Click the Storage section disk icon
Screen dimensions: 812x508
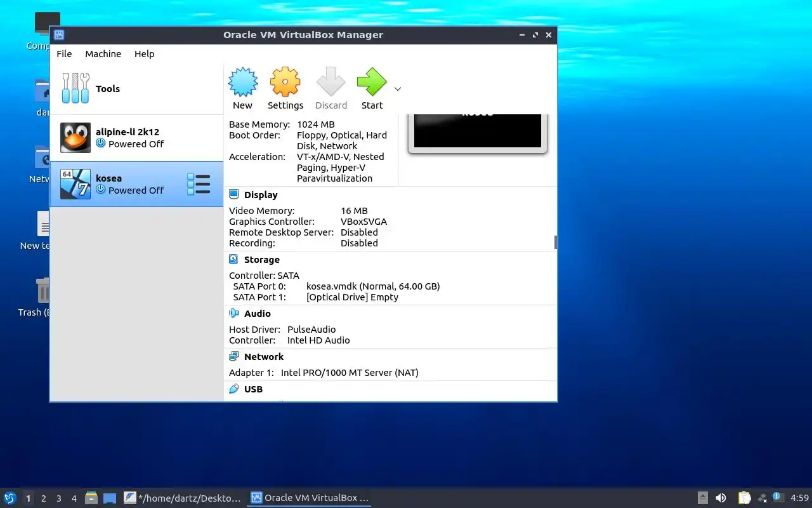(x=234, y=259)
